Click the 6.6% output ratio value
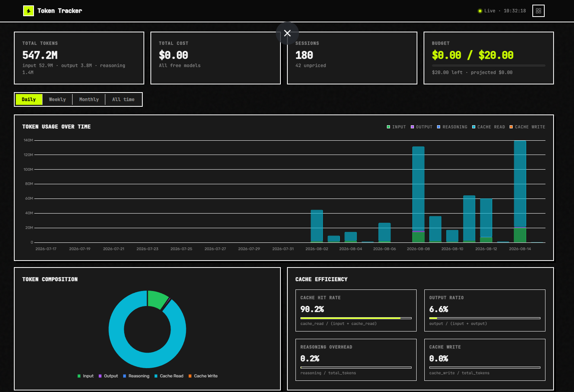 click(x=439, y=309)
